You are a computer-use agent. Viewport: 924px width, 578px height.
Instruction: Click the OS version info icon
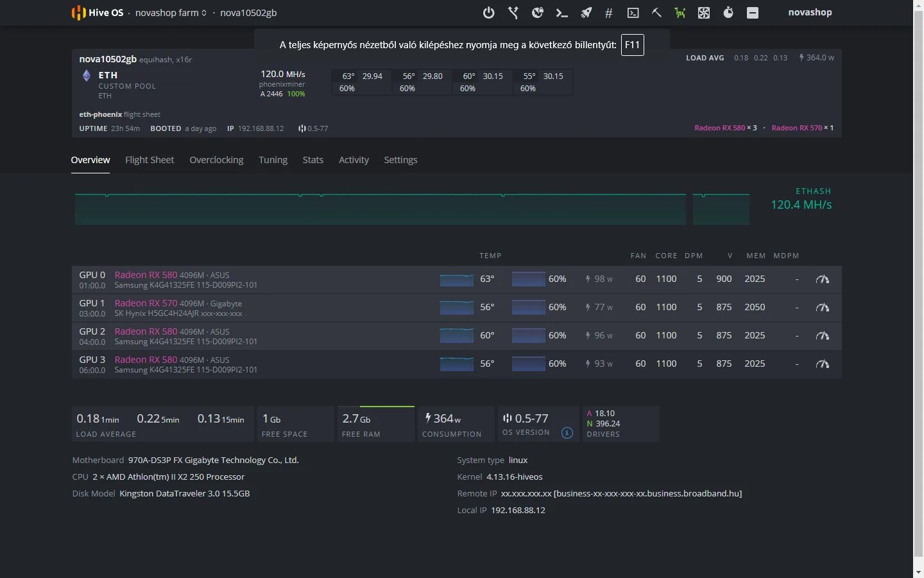tap(567, 432)
